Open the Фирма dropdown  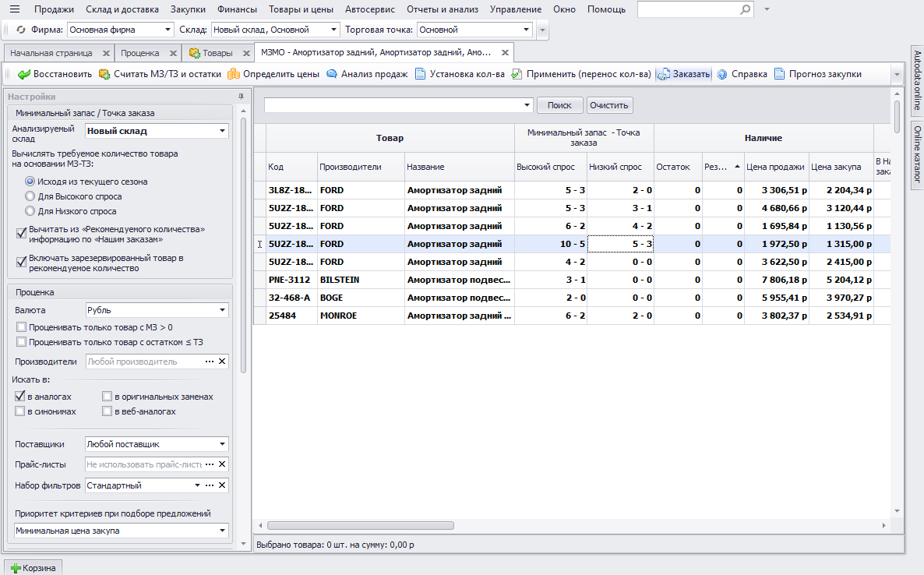tap(168, 30)
